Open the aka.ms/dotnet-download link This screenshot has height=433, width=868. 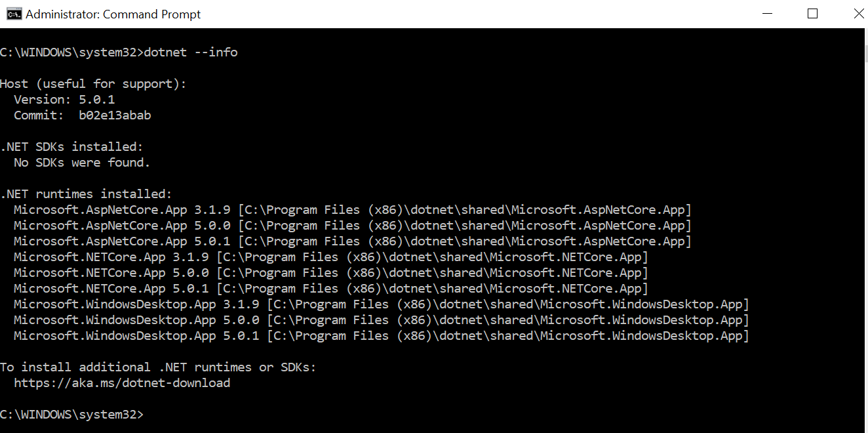pyautogui.click(x=122, y=382)
